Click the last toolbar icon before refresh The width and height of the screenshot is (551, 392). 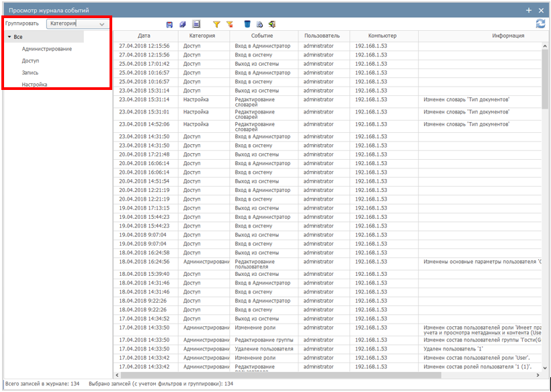272,24
